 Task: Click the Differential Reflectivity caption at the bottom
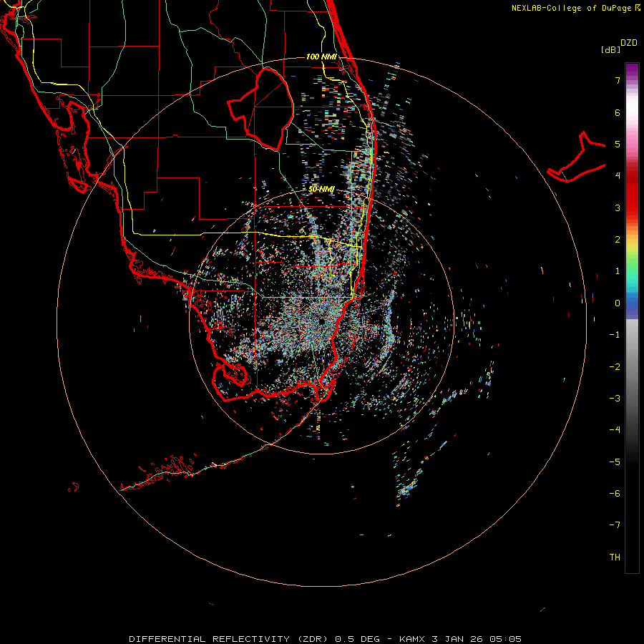(326, 639)
